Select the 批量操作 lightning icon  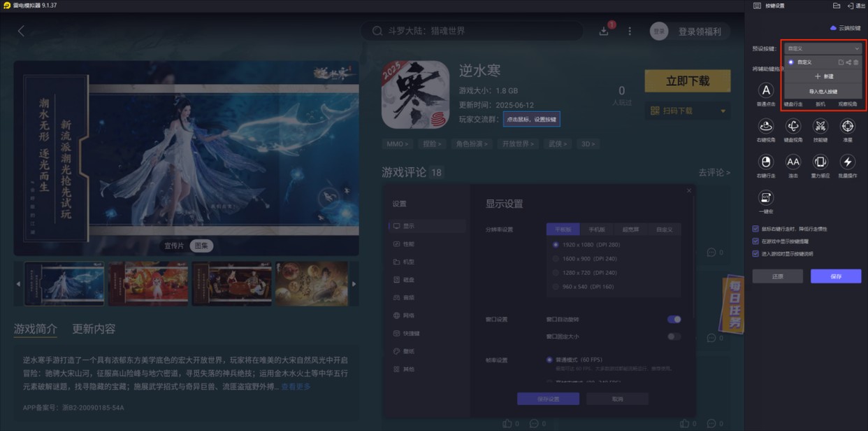[x=847, y=162]
